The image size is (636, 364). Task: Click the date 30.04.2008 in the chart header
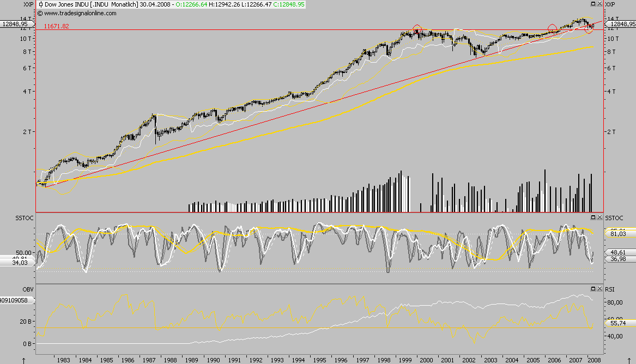(155, 4)
